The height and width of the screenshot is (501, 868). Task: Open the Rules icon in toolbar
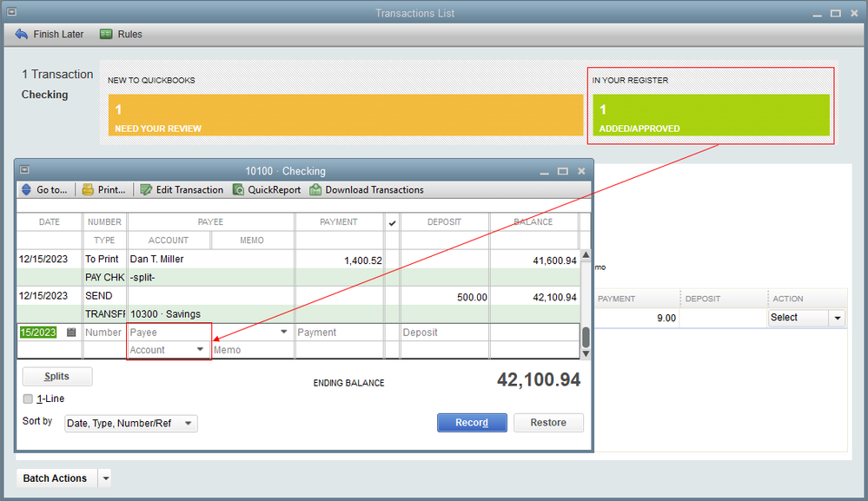click(106, 34)
